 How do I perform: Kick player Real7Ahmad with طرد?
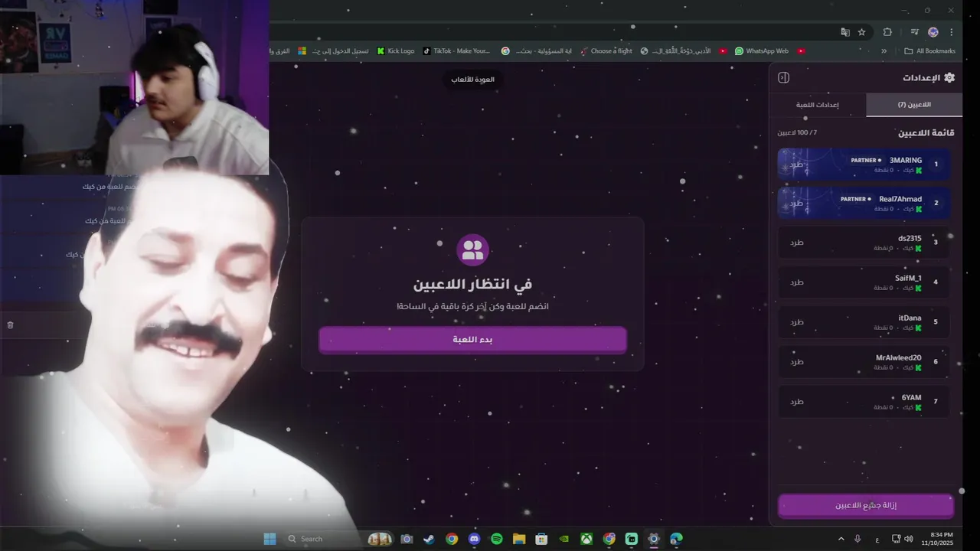pyautogui.click(x=797, y=203)
